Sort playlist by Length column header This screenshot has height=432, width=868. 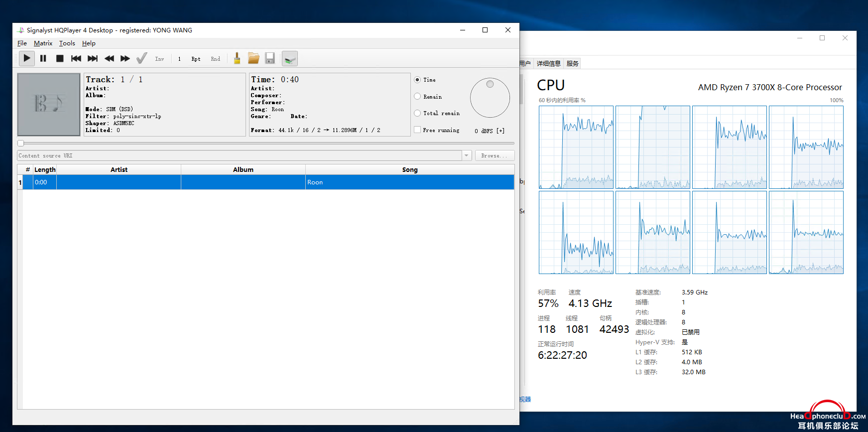[45, 169]
